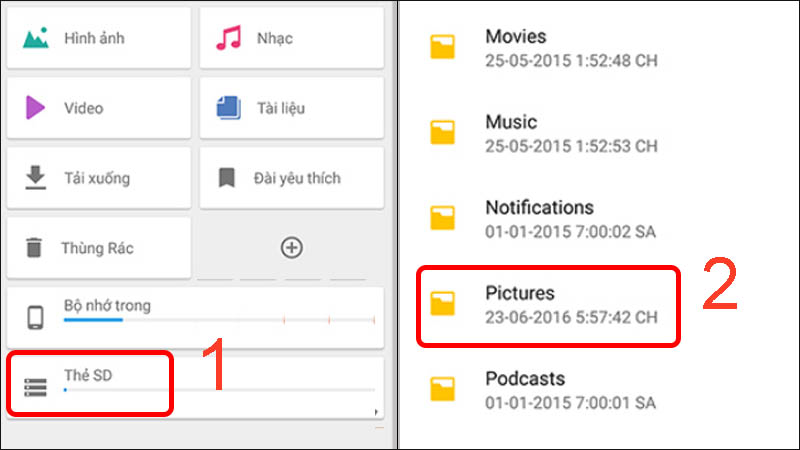Tap the plus icon to add shortcut
This screenshot has height=450, width=800.
(291, 247)
